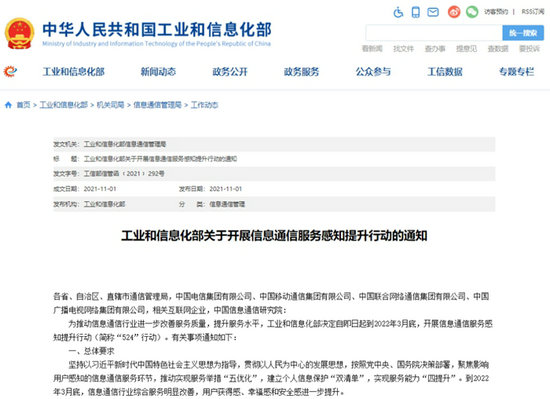Click the red swirl icon beside navigation
The width and height of the screenshot is (550, 399).
[x=10, y=72]
